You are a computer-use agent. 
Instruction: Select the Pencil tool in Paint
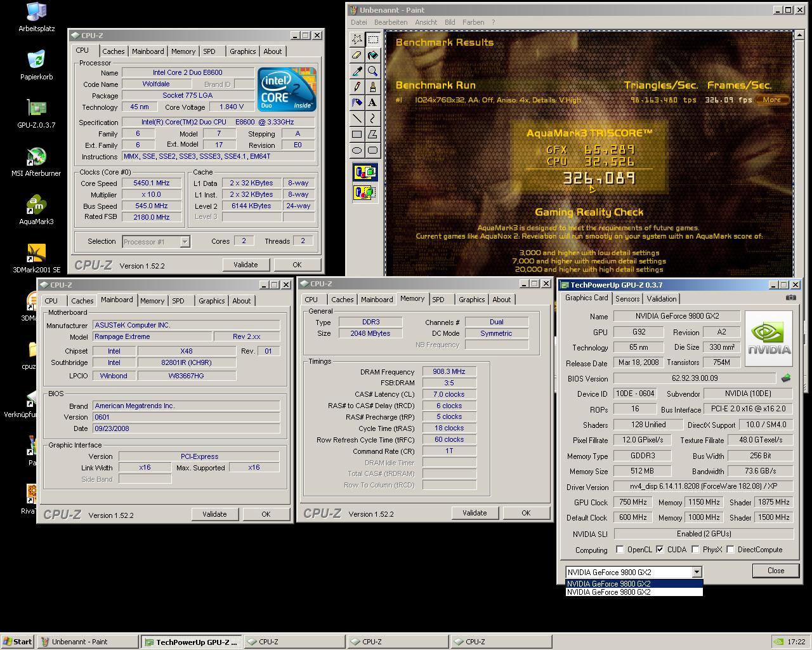coord(357,87)
